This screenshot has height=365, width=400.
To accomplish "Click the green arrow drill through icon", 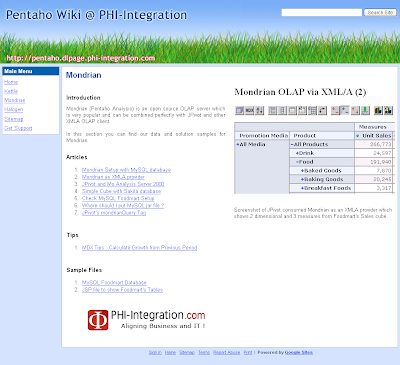I will 365,110.
